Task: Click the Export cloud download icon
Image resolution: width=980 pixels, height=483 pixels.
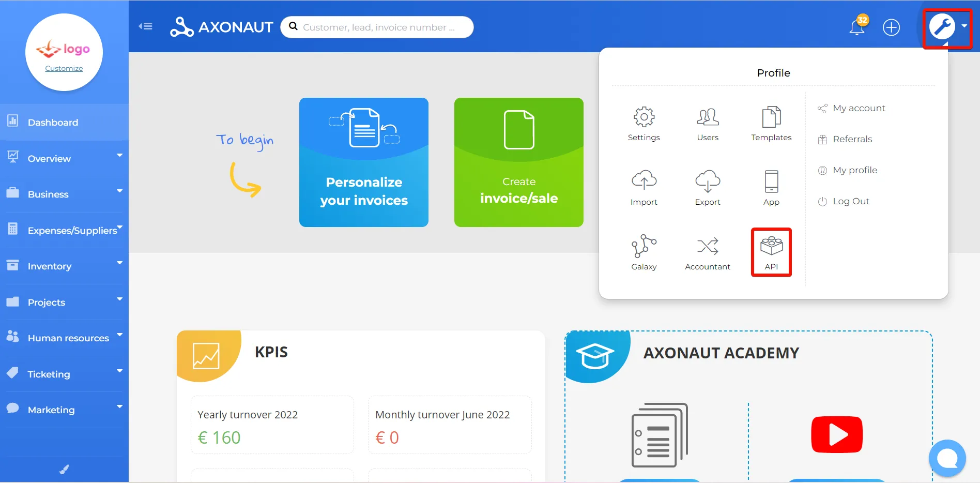Action: pyautogui.click(x=708, y=180)
